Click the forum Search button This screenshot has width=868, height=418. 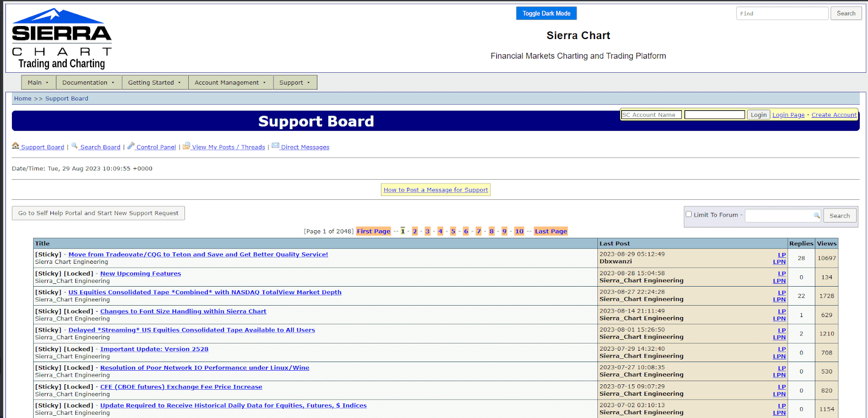pyautogui.click(x=840, y=216)
